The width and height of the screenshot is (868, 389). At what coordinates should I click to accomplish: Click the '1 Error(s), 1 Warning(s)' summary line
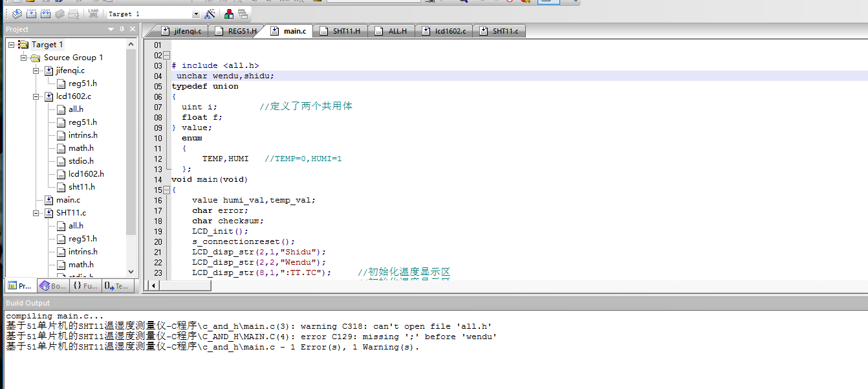[212, 347]
